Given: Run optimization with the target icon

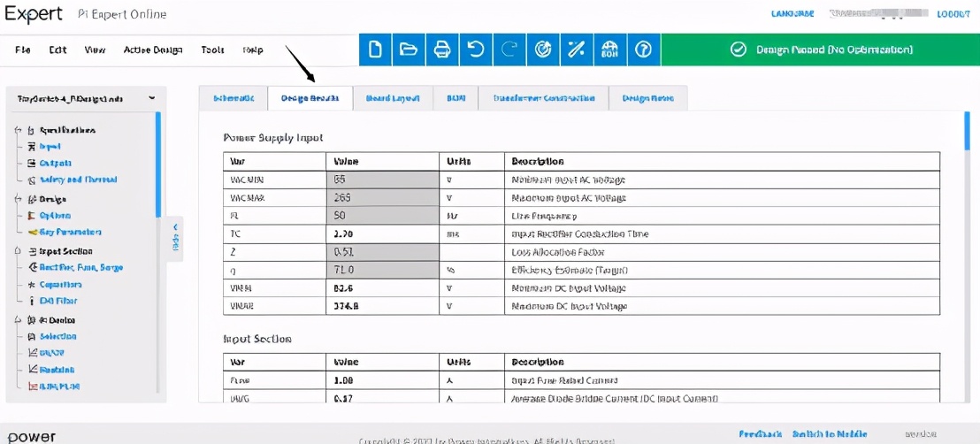Looking at the screenshot, I should click(x=543, y=50).
